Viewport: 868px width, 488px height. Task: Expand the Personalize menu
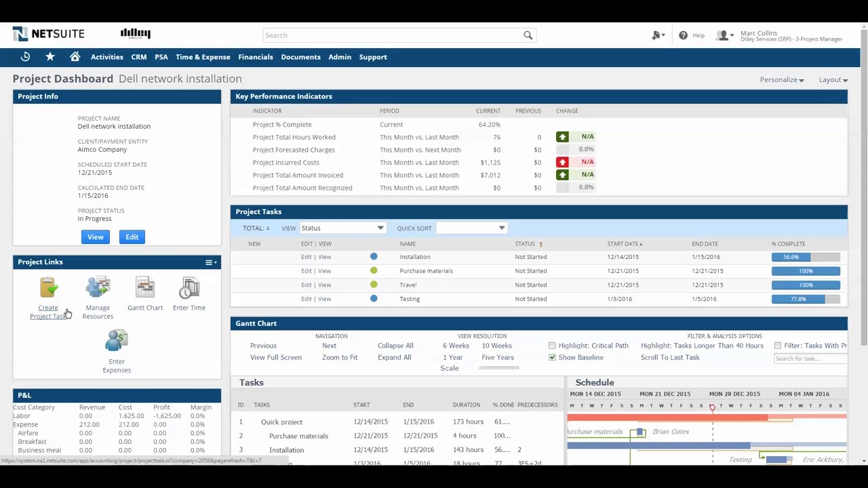(782, 80)
